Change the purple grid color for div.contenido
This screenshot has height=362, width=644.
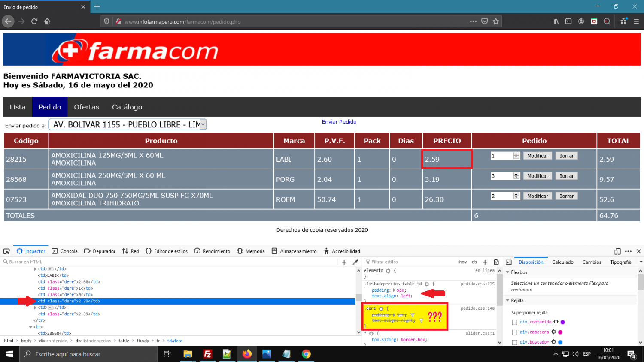(562, 322)
